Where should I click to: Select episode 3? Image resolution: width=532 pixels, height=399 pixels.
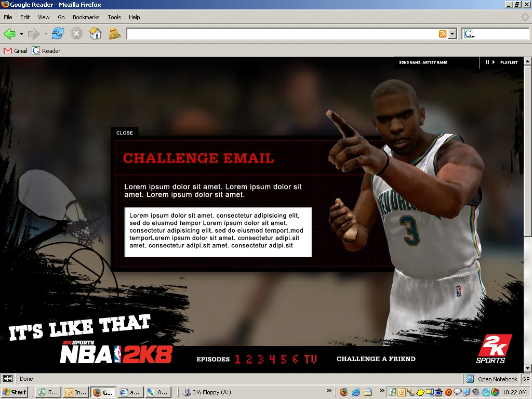(x=261, y=359)
